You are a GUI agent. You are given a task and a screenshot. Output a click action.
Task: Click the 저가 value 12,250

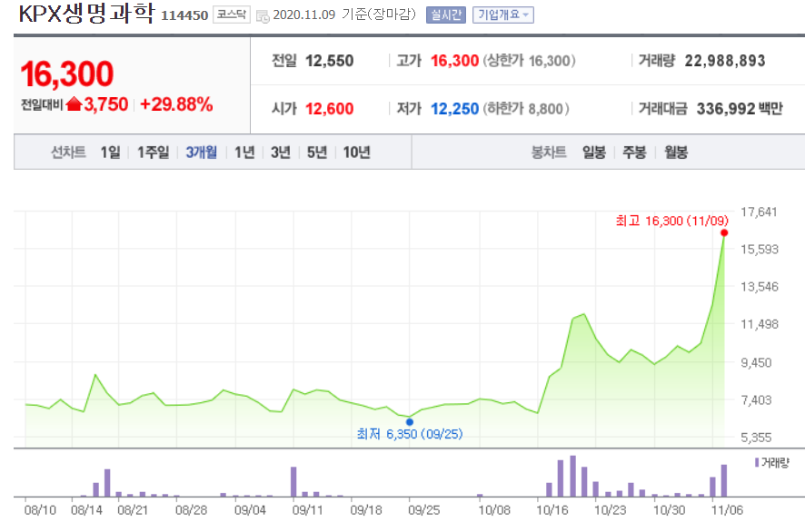tap(454, 109)
